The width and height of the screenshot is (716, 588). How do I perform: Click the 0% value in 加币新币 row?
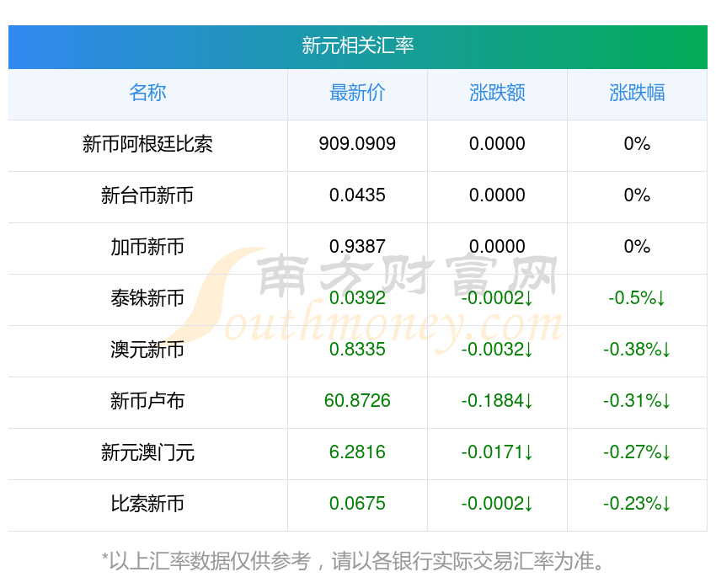click(x=637, y=247)
